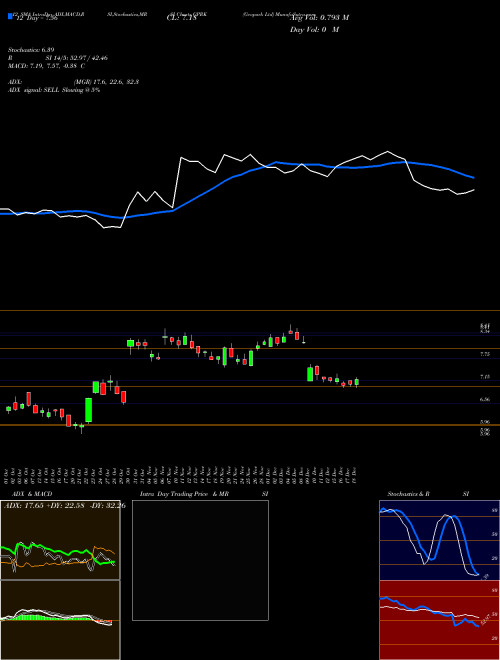The height and width of the screenshot is (660, 500).
Task: Click the 'Stochastics: 6.89' readout
Action: (x=31, y=50)
